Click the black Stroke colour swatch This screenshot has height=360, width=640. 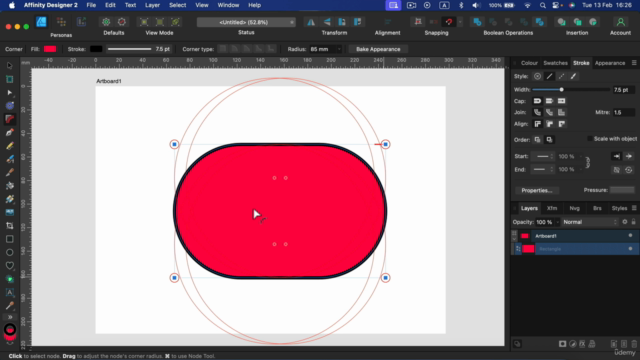click(x=96, y=49)
